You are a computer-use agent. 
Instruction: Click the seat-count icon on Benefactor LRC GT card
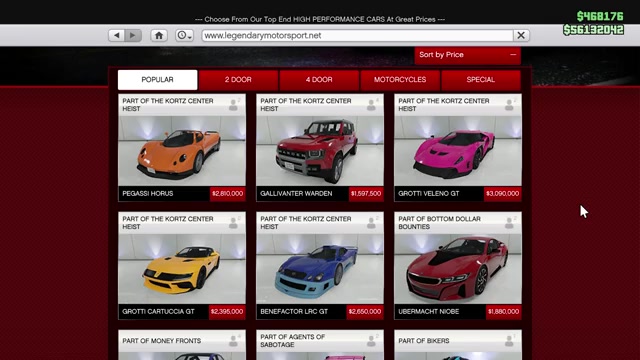click(372, 223)
